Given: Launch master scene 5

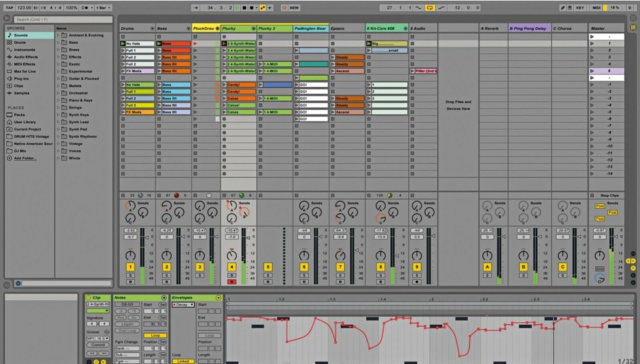Looking at the screenshot, I should (592, 71).
